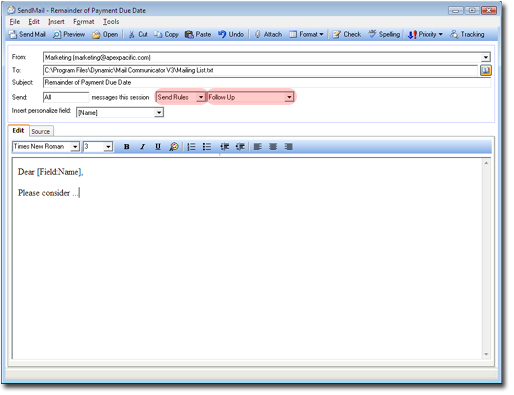Toggle underline formatting

[158, 147]
